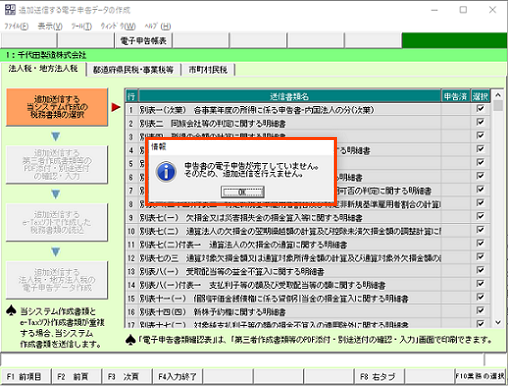Switch to 市町村民税 tab

pyautogui.click(x=208, y=69)
